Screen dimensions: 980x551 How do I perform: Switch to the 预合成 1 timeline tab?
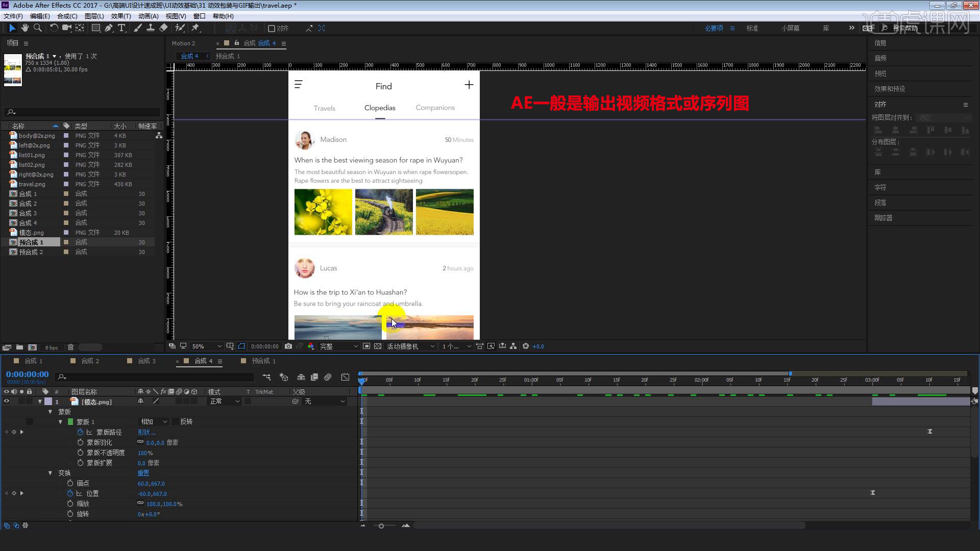[x=262, y=361]
